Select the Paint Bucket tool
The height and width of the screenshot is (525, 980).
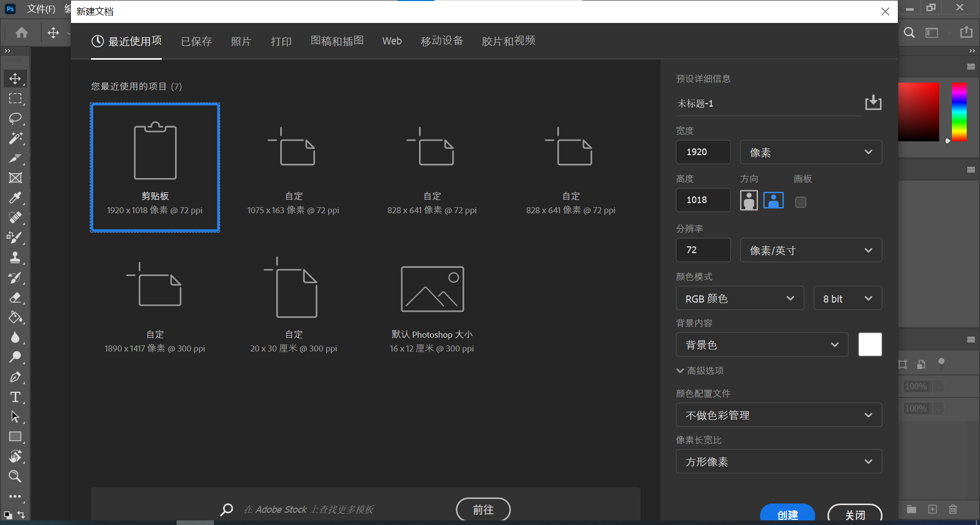click(15, 317)
